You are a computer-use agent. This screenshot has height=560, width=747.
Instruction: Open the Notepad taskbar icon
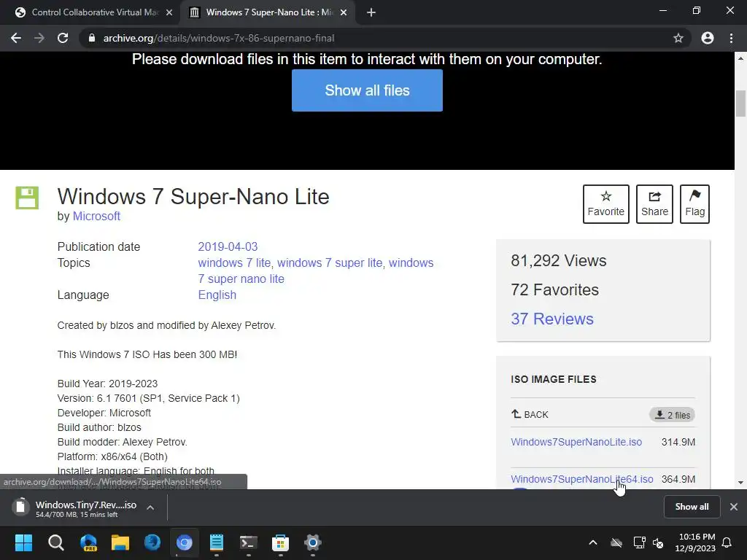pos(216,542)
